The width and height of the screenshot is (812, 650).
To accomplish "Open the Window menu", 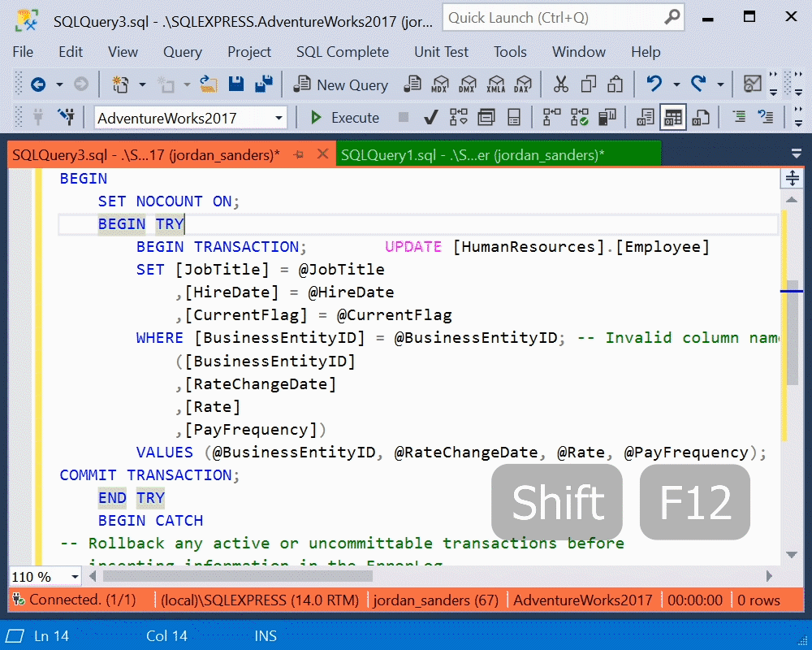I will 579,52.
